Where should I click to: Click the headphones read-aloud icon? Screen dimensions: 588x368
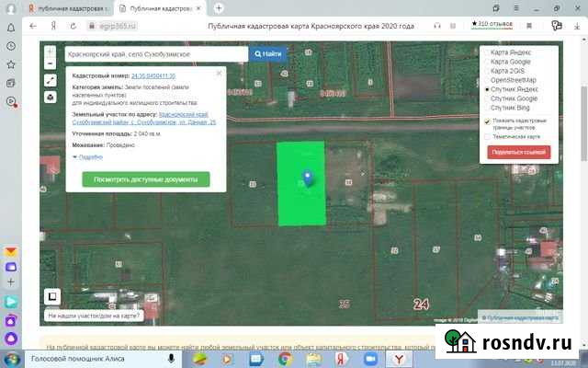pyautogui.click(x=437, y=26)
